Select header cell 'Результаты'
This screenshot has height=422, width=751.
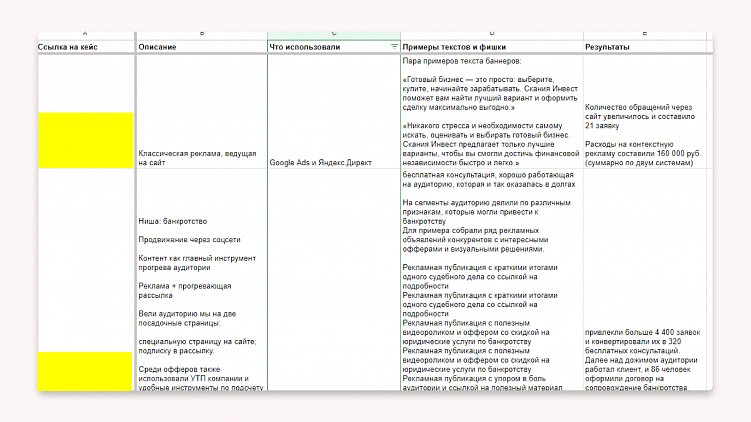point(645,47)
